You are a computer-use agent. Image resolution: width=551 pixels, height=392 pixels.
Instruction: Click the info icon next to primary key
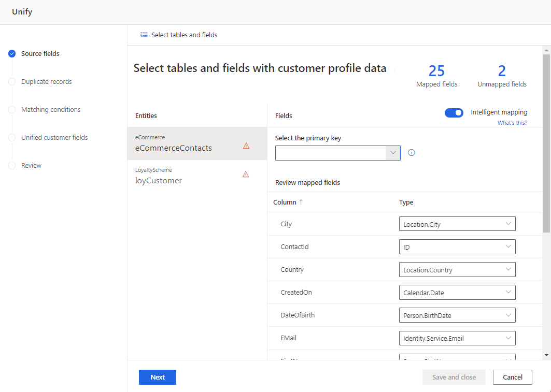pyautogui.click(x=412, y=153)
